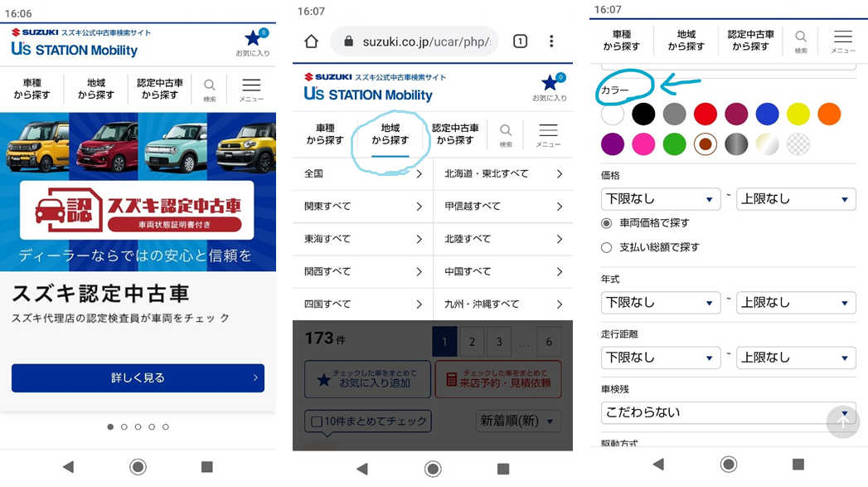The image size is (868, 487).
Task: Open the 車検残 こだわらない dropdown
Action: (x=729, y=412)
